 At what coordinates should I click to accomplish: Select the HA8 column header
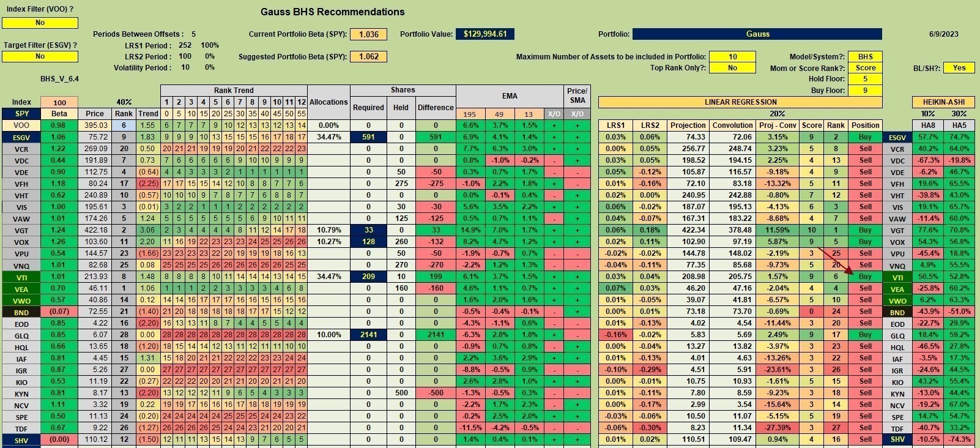[x=928, y=125]
